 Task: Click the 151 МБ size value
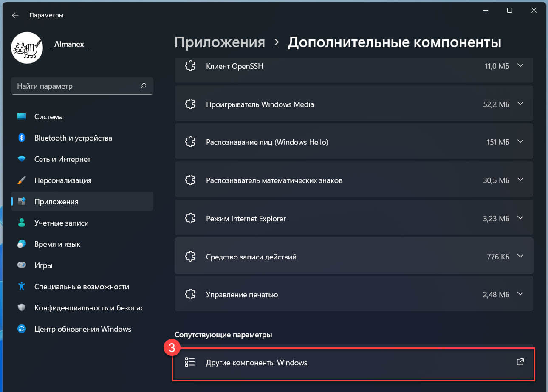click(498, 143)
